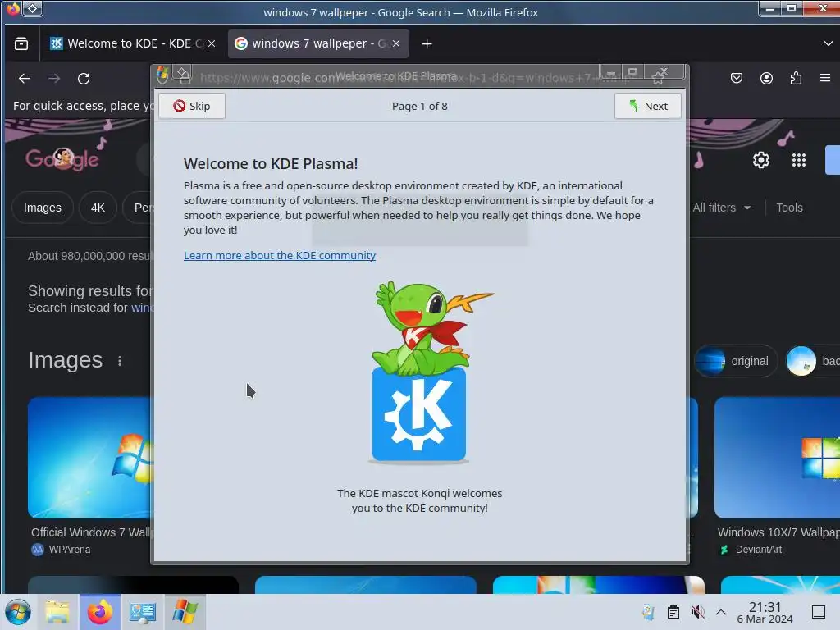Select the 4K filter chip

(98, 208)
